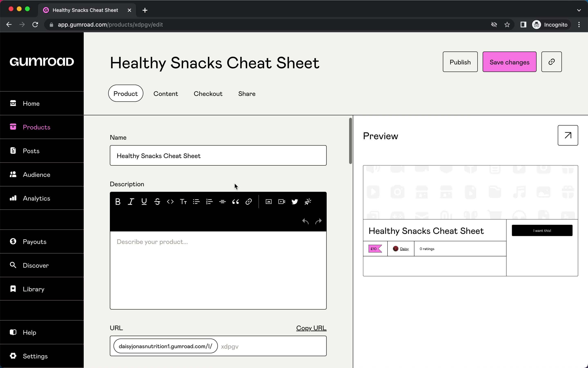Click the Publish button

[460, 62]
